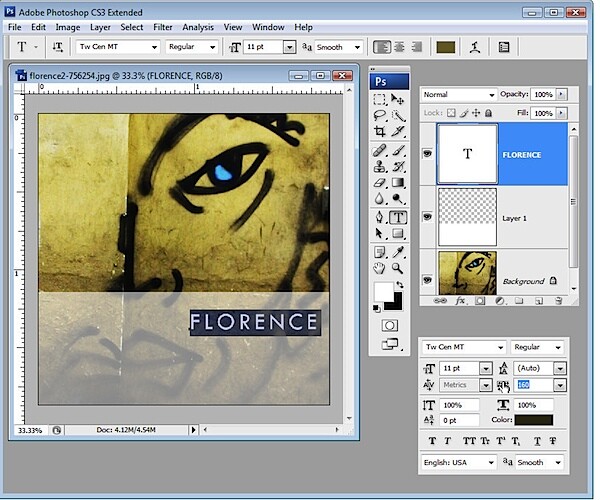
Task: Select the Pen tool
Action: tap(380, 218)
